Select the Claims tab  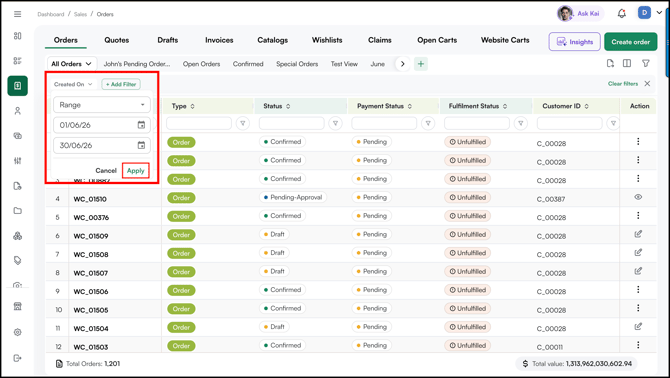tap(379, 40)
